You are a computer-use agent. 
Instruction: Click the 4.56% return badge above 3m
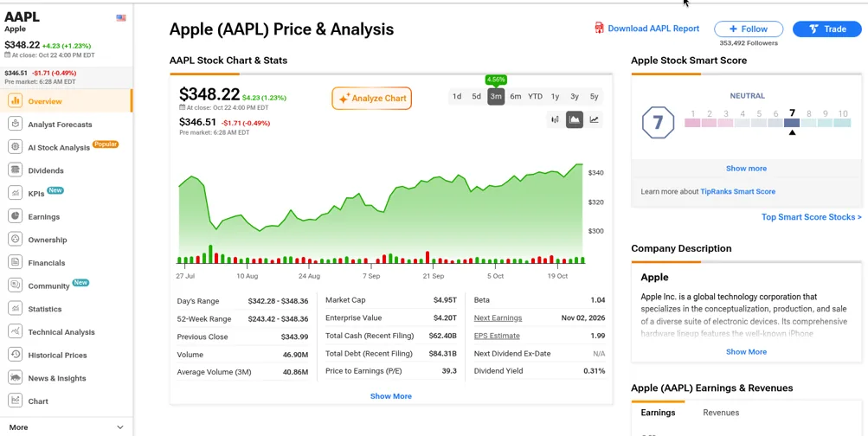[496, 80]
